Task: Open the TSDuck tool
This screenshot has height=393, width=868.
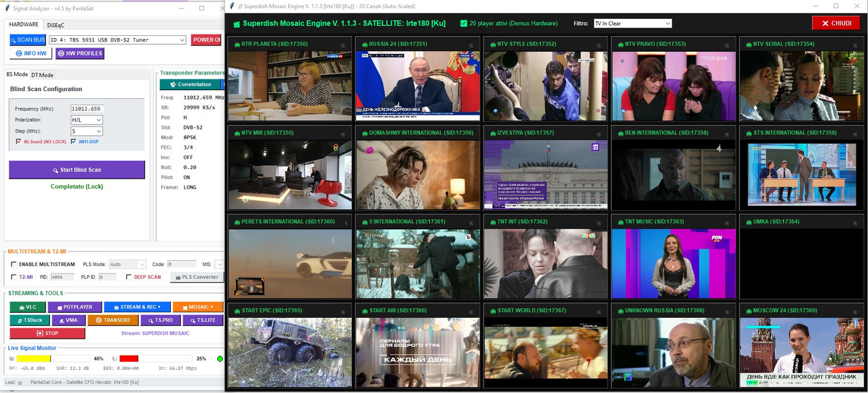Action: (x=29, y=320)
